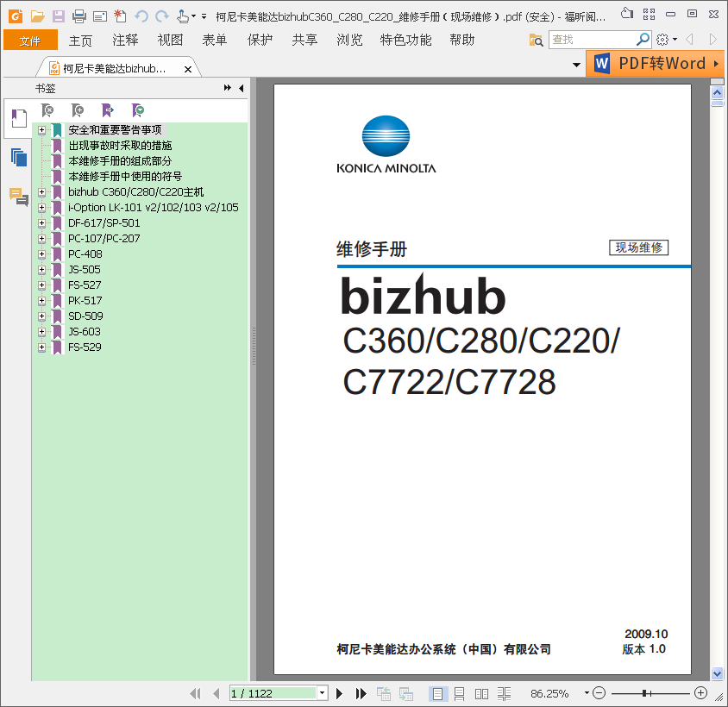Image resolution: width=728 pixels, height=707 pixels.
Task: Click the create new PDF icon
Action: (120, 16)
